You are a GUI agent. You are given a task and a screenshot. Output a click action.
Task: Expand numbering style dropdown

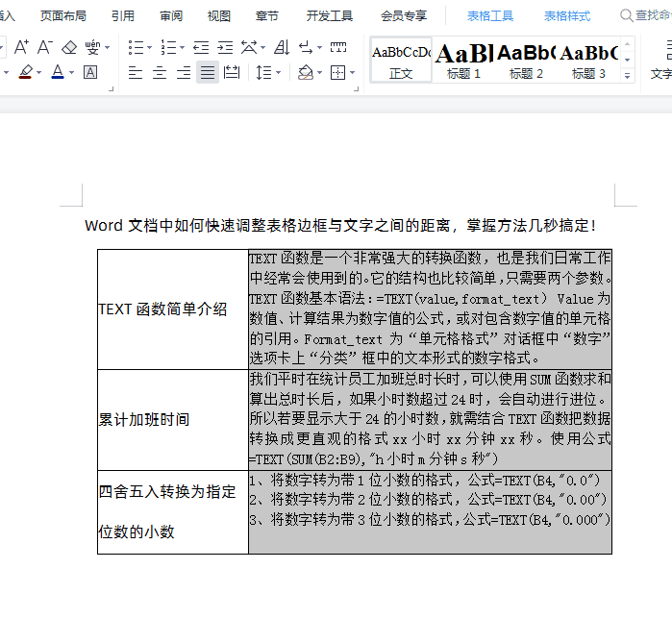click(x=182, y=47)
